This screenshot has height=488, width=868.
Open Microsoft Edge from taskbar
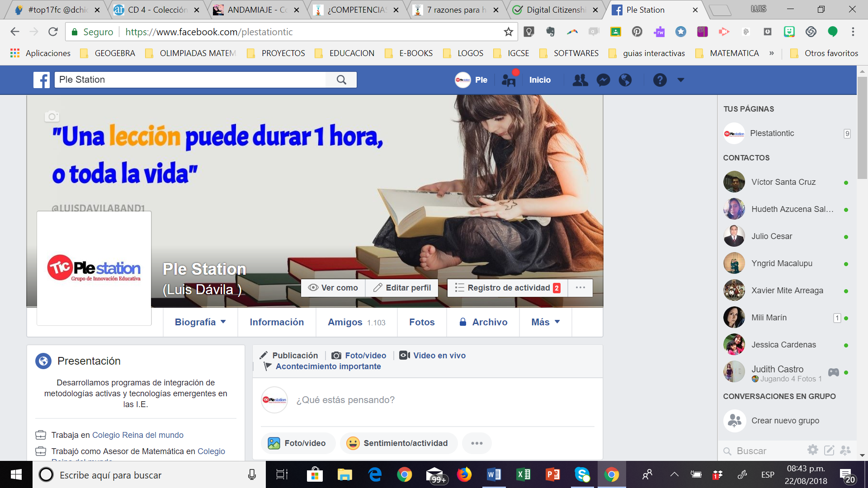[375, 474]
